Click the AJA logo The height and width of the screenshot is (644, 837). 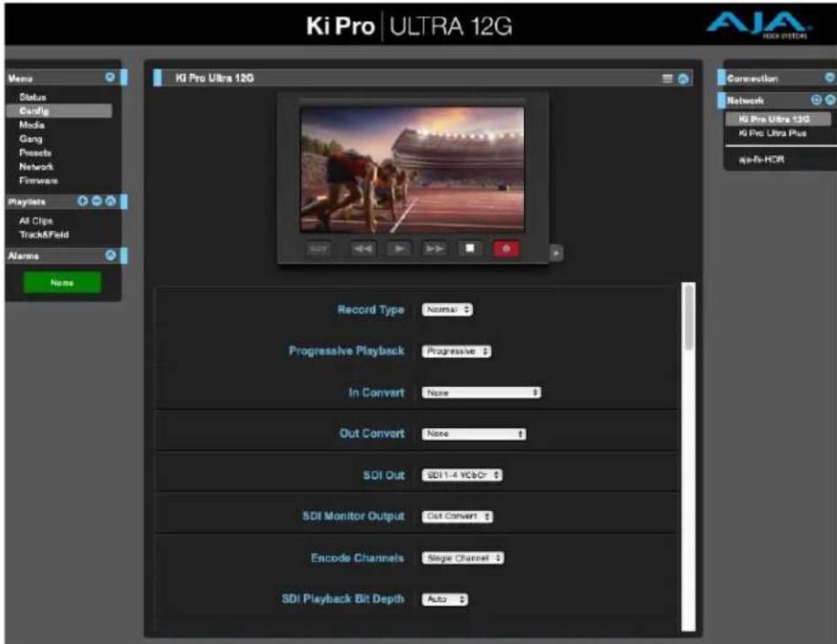[759, 26]
